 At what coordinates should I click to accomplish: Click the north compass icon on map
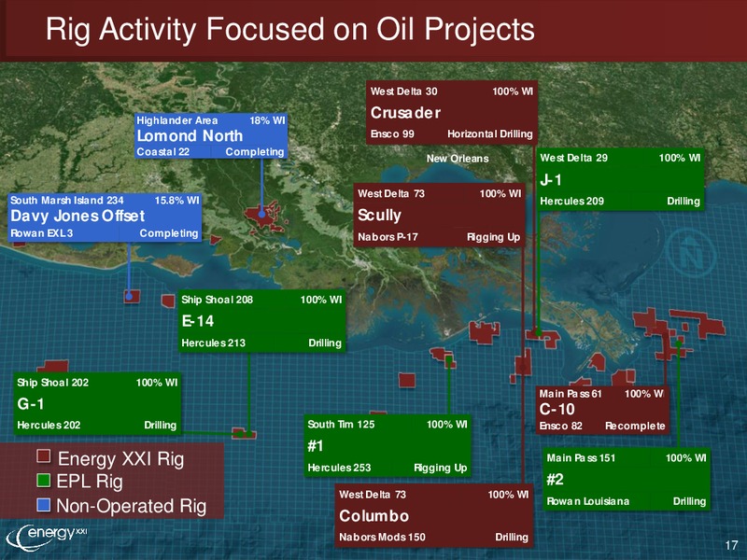[x=690, y=254]
